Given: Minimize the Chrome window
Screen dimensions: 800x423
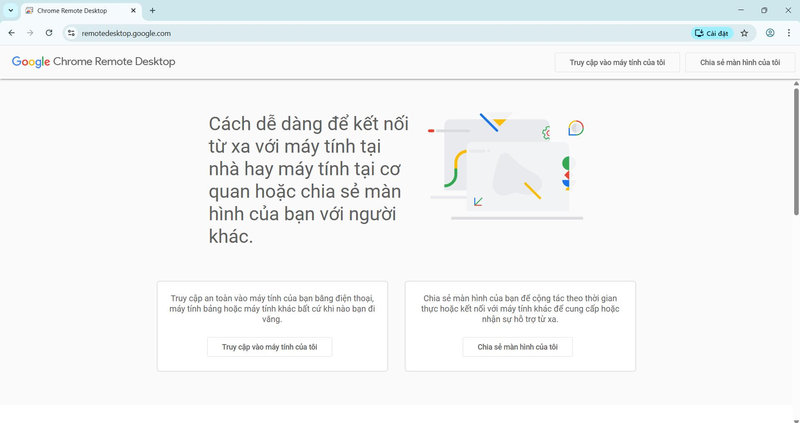Looking at the screenshot, I should pos(741,10).
